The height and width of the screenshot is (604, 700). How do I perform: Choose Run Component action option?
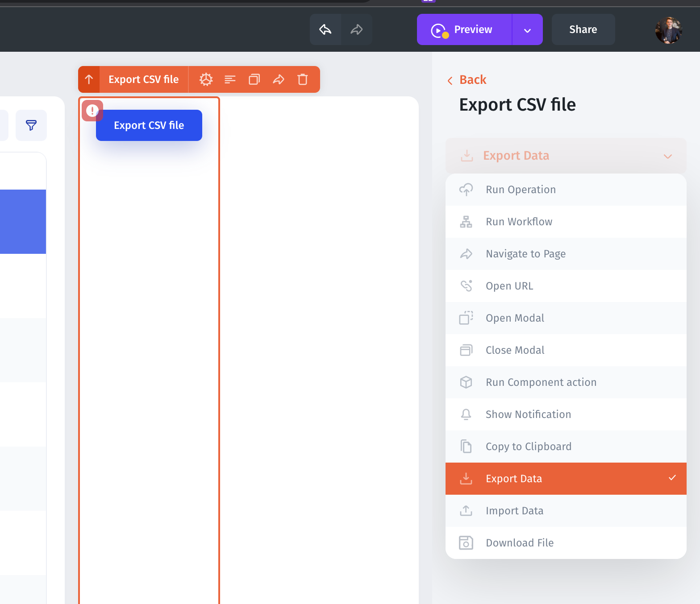click(x=566, y=382)
